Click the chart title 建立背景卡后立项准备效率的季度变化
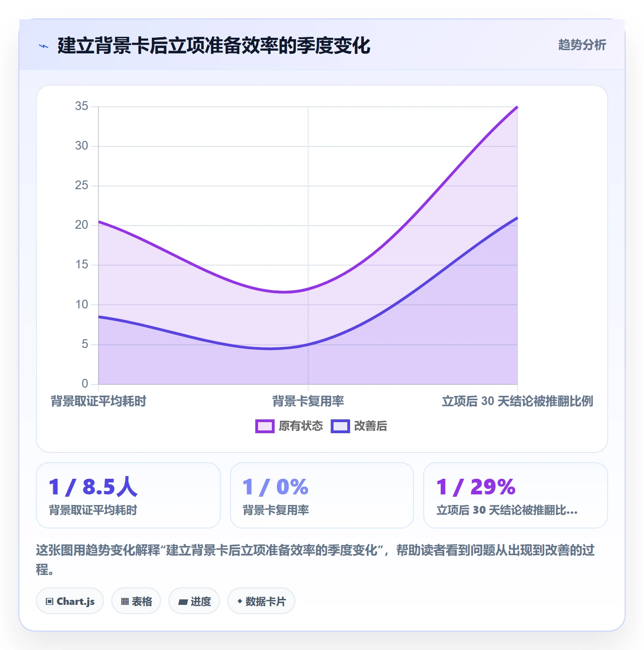 pos(214,46)
